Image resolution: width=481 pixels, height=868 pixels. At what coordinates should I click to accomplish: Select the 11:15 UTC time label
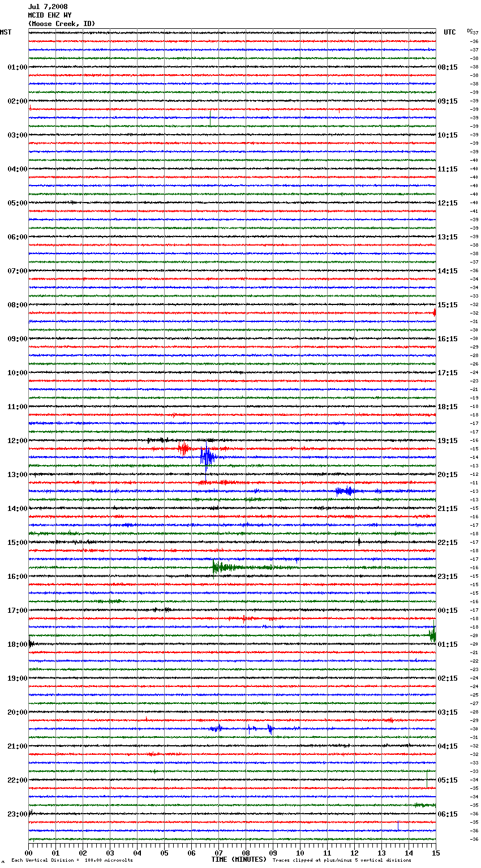pos(448,169)
